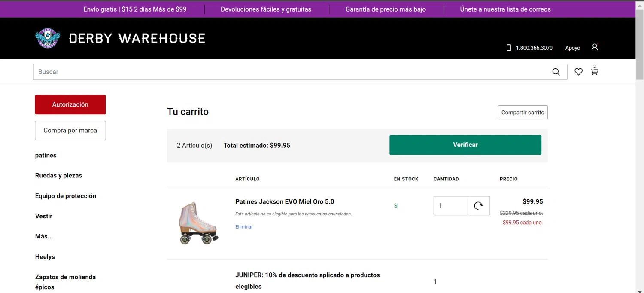
Task: Select Vestir category
Action: coord(44,216)
